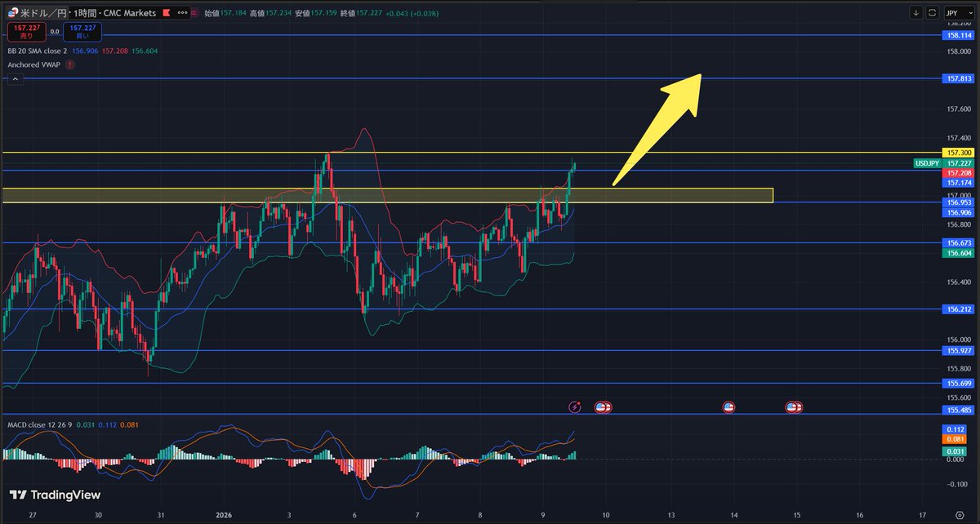Select the Anchored VWAP indicator label
Image resolution: width=980 pixels, height=524 pixels.
(x=33, y=64)
